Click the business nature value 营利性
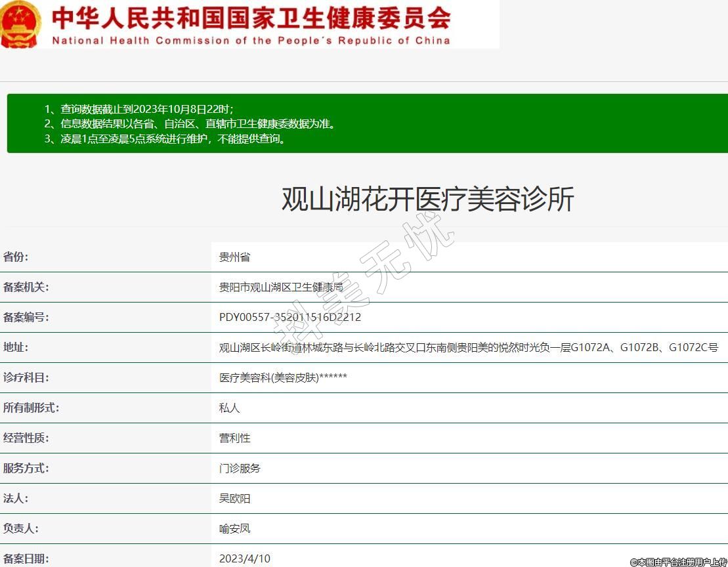The width and height of the screenshot is (728, 567). click(234, 438)
